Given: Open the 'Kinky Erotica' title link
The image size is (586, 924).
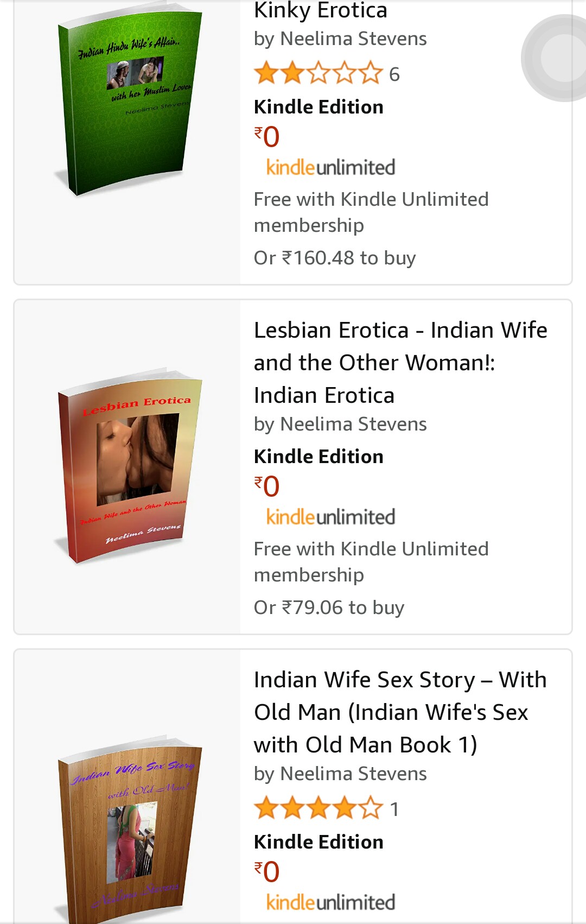Looking at the screenshot, I should tap(321, 11).
